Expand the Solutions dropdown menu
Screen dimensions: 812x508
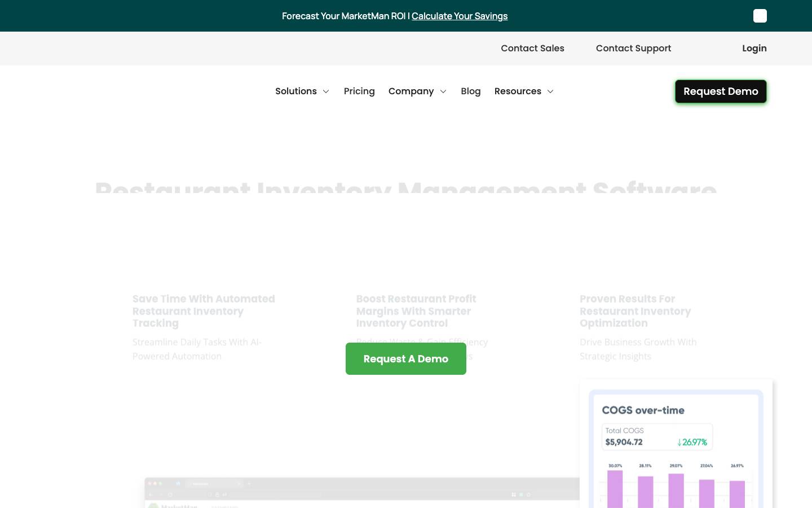[x=302, y=91]
